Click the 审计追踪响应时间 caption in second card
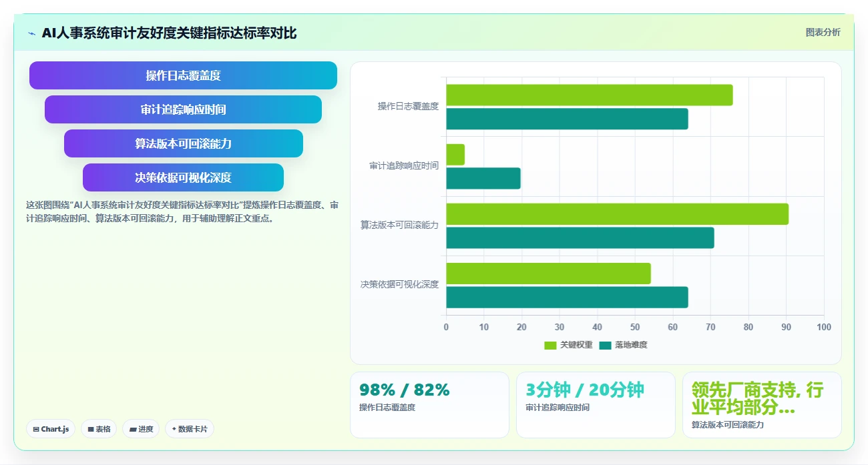The height and width of the screenshot is (465, 868). point(558,407)
